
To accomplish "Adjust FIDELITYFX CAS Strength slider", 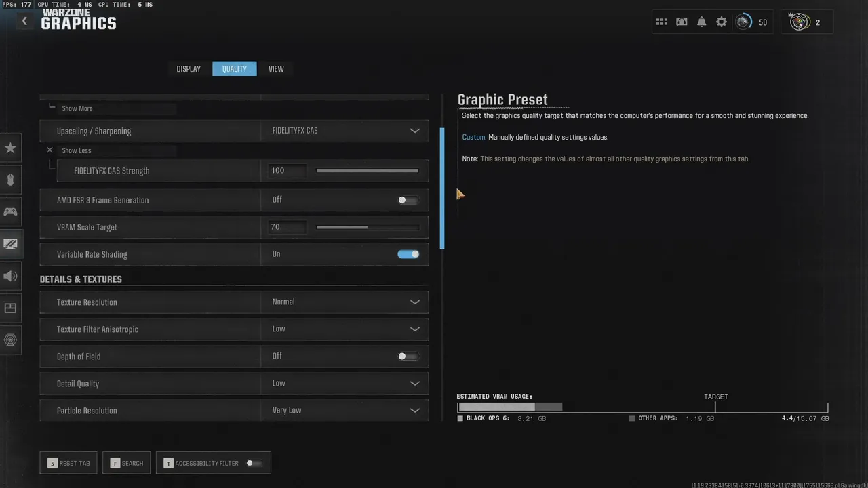I will pyautogui.click(x=368, y=171).
